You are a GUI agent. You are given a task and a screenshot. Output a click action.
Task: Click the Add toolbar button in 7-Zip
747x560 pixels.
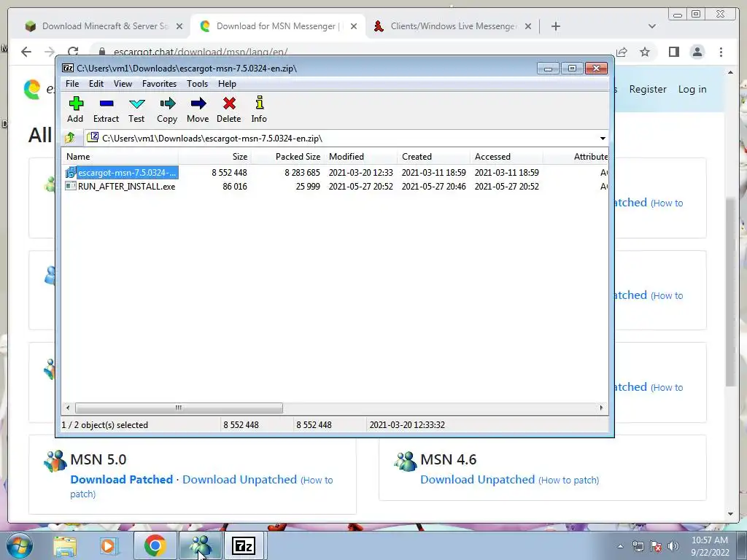pos(75,109)
